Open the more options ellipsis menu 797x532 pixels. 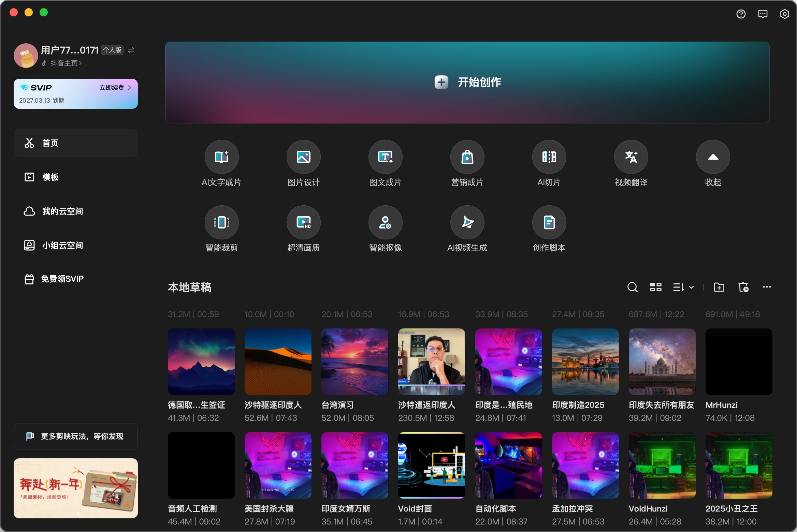pos(767,287)
